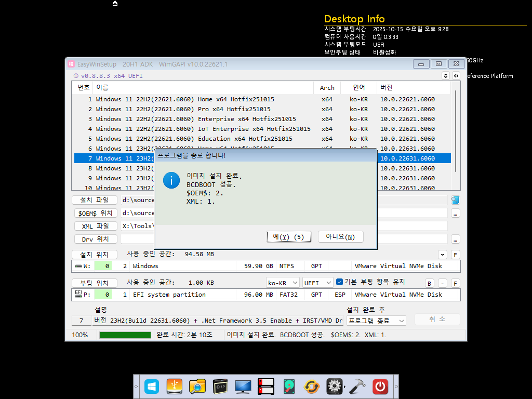Open the command prompt dock icon
The image size is (532, 399).
[x=220, y=387]
